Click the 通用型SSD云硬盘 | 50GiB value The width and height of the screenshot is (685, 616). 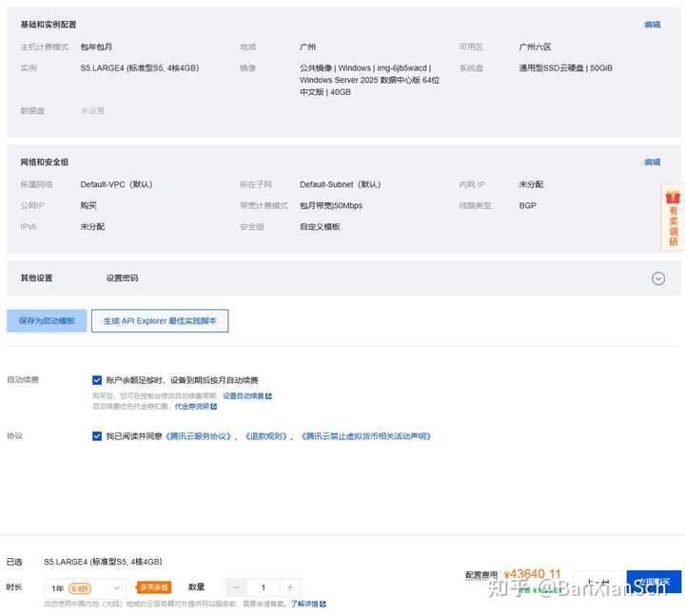tap(566, 68)
